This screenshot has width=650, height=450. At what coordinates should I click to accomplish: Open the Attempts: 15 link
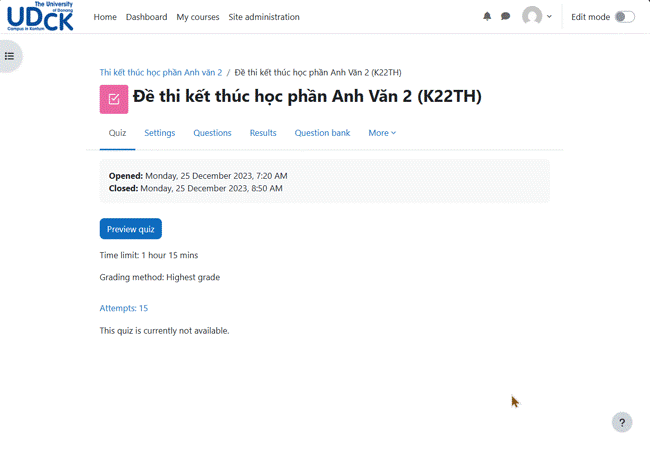(123, 308)
